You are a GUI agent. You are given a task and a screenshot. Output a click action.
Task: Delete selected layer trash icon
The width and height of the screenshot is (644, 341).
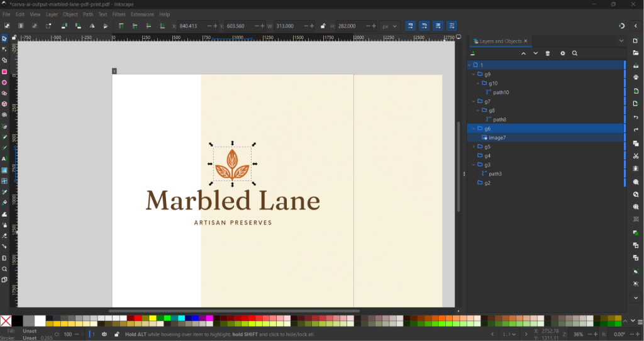click(x=548, y=53)
